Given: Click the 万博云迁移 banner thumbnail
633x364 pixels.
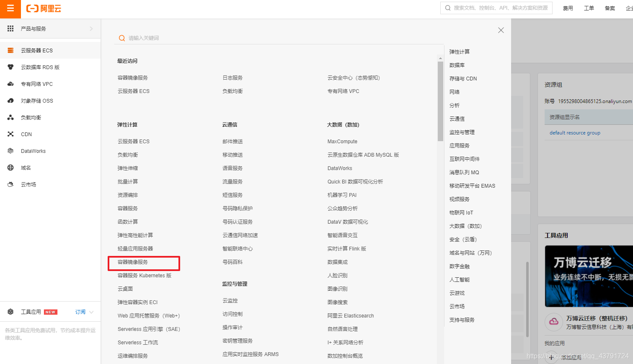Looking at the screenshot, I should point(589,276).
